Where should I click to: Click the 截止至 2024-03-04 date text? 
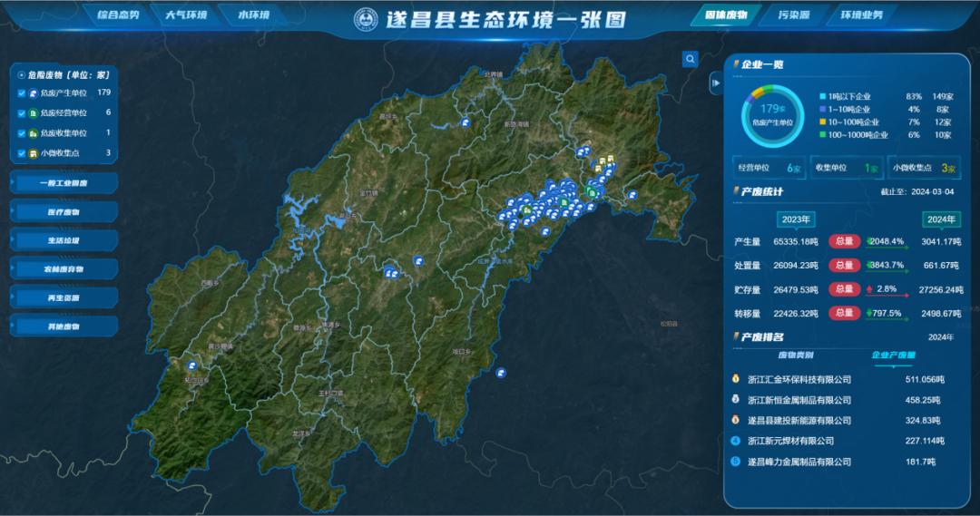pyautogui.click(x=916, y=191)
